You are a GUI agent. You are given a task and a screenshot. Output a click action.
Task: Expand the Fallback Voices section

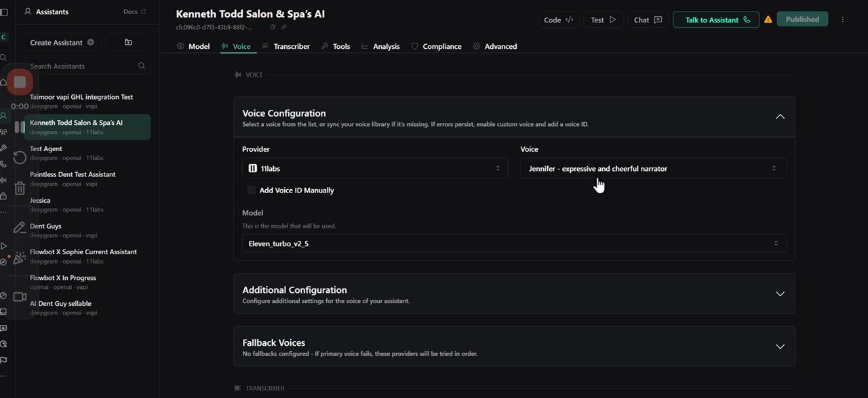coord(514,346)
